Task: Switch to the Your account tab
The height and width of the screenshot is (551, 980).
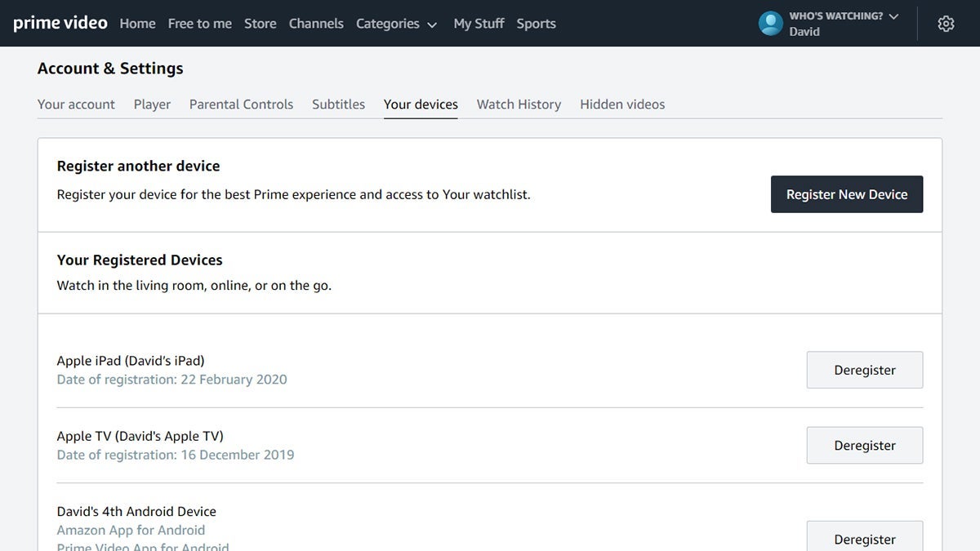Action: tap(76, 104)
